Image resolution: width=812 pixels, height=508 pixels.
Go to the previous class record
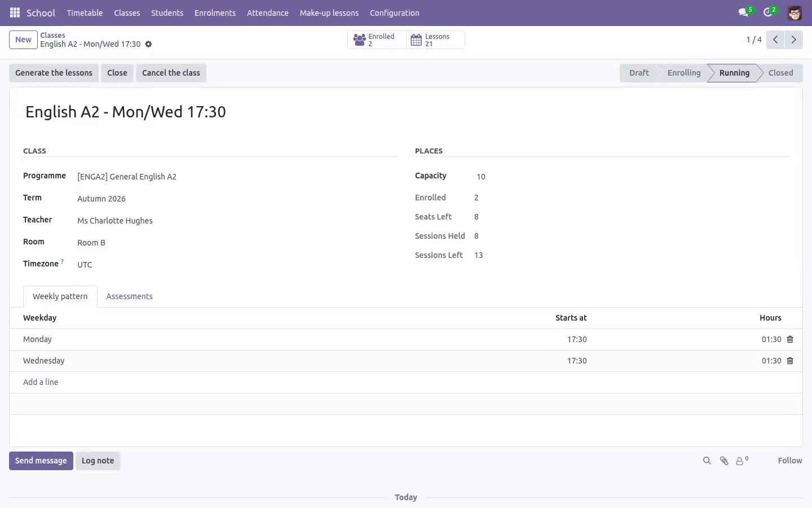point(775,40)
